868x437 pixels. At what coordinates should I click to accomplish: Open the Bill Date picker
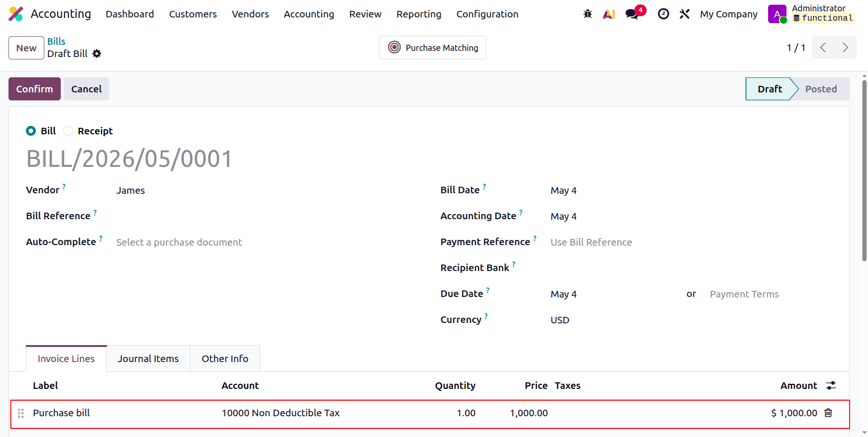click(691, 190)
